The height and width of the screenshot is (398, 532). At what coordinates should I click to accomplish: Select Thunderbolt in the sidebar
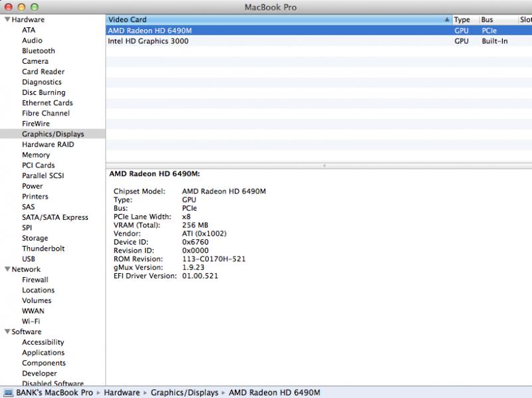[43, 249]
